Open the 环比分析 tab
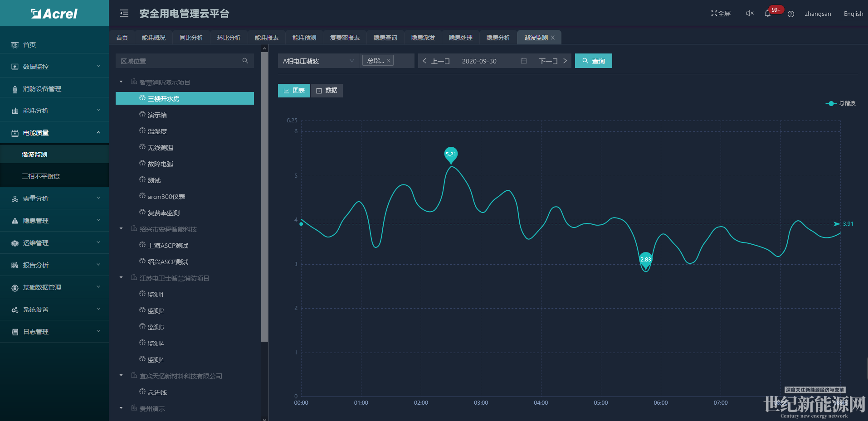Viewport: 868px width, 421px height. 229,38
